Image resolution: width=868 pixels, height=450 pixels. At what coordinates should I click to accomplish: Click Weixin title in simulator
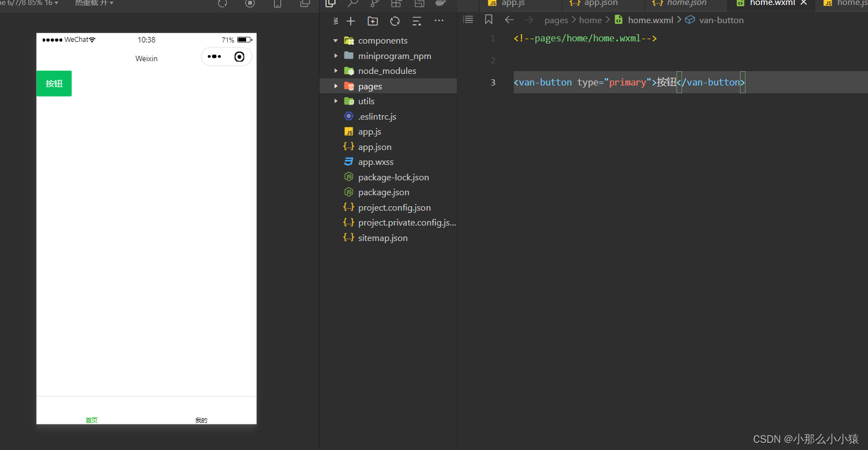(x=146, y=58)
